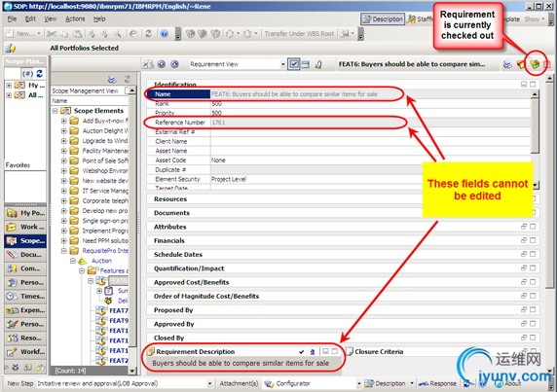557x392 pixels.
Task: Click the Description button in top toolbar
Action: point(383,19)
